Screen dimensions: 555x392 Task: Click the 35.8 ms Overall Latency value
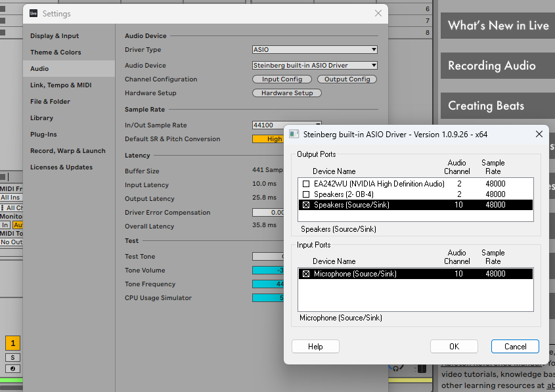click(x=265, y=225)
